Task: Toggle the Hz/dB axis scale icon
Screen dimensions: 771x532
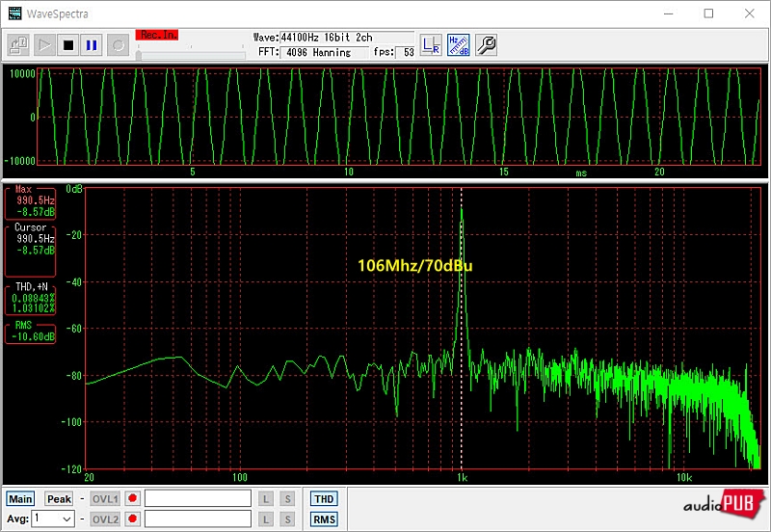Action: [x=459, y=44]
